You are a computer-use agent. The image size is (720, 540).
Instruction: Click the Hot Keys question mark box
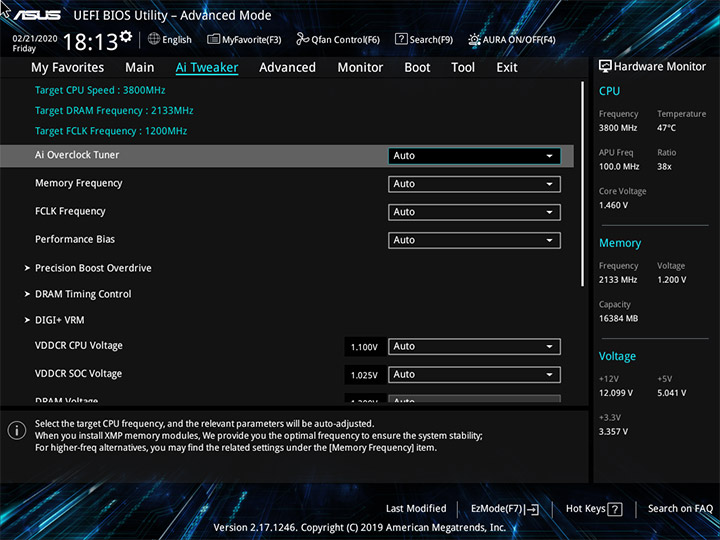pos(615,509)
